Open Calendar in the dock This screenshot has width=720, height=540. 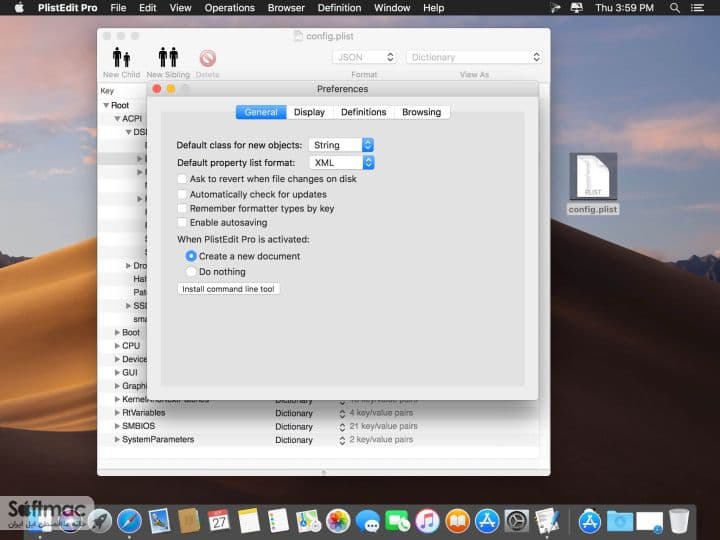click(x=219, y=521)
